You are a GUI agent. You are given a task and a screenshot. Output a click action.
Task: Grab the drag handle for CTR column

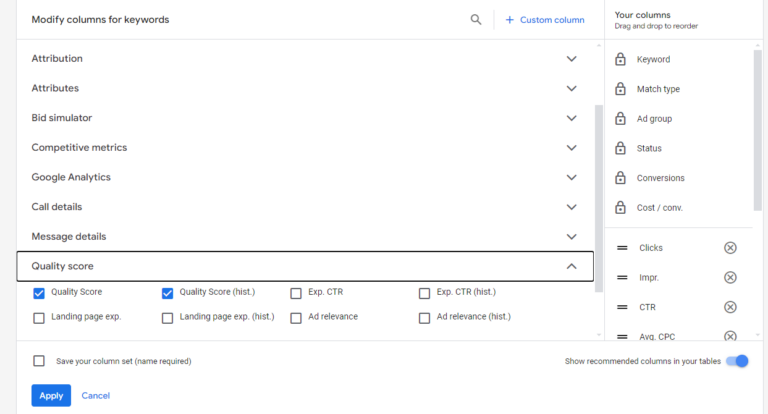tap(622, 307)
